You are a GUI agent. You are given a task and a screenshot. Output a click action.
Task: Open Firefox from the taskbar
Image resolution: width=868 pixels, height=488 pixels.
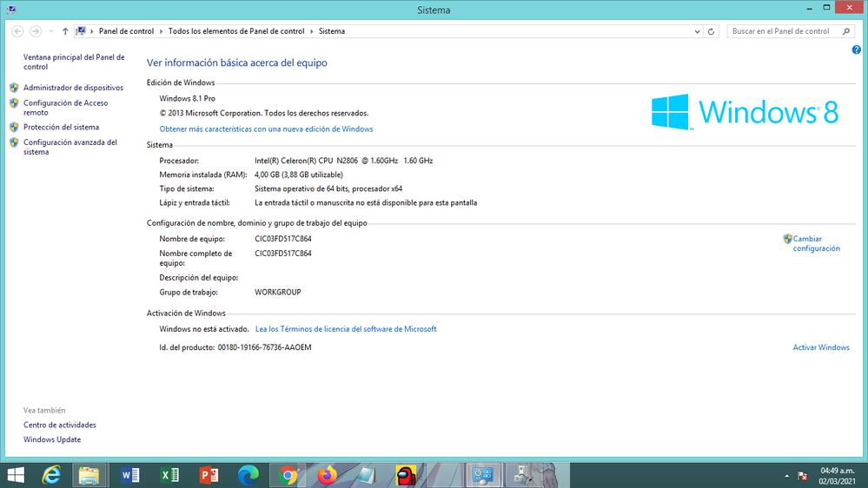pyautogui.click(x=327, y=475)
